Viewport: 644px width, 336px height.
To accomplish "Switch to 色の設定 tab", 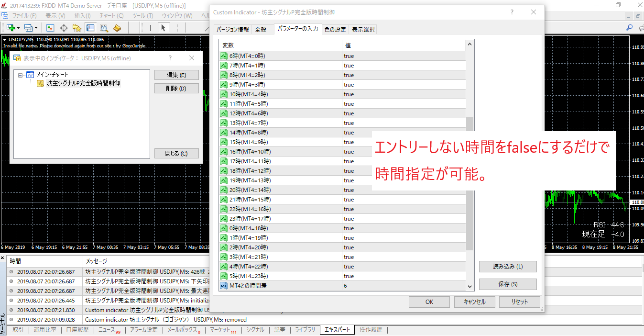I will point(335,29).
